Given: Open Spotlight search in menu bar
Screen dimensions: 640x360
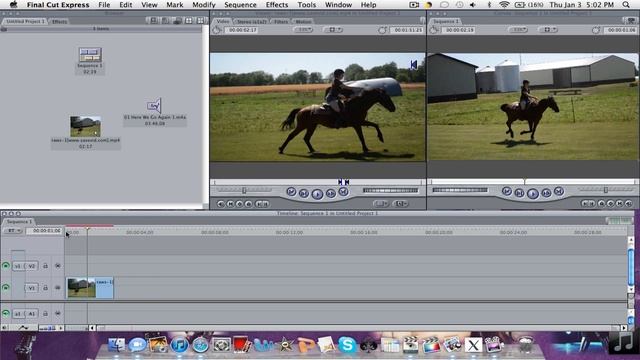Looking at the screenshot, I should 626,5.
